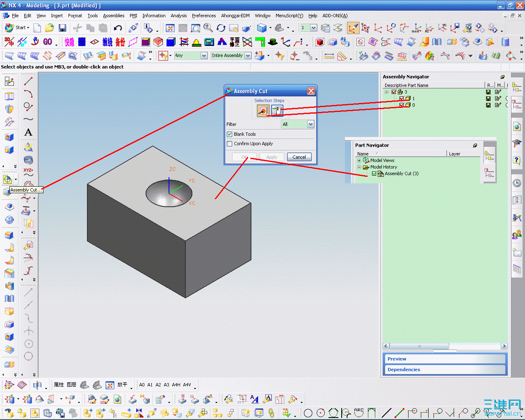The width and height of the screenshot is (525, 420).
Task: Open the Roles sidebar tab
Action: click(517, 234)
